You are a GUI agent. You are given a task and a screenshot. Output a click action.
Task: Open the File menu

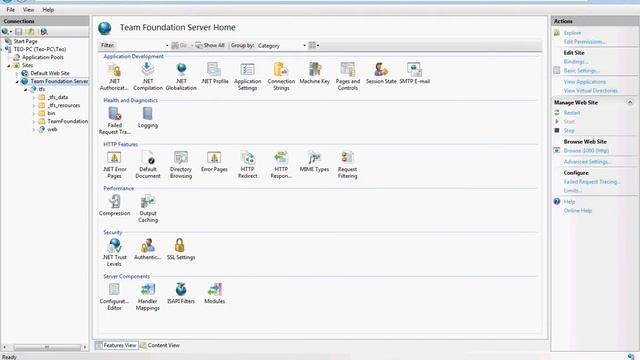[x=11, y=9]
